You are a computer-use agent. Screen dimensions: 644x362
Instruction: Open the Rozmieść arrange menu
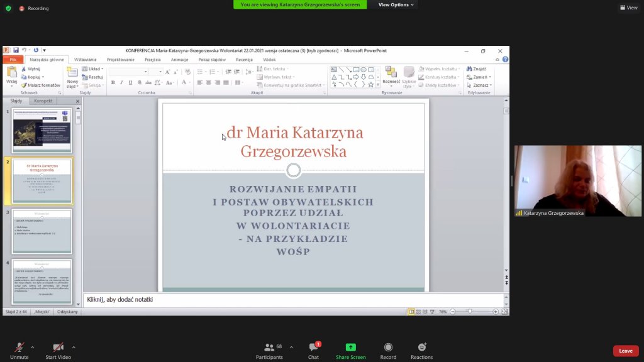coord(391,77)
